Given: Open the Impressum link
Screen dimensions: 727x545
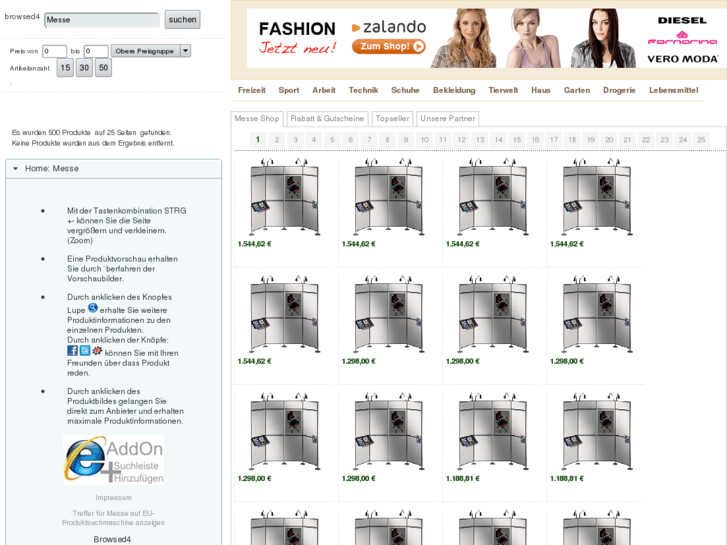Looking at the screenshot, I should [x=114, y=498].
